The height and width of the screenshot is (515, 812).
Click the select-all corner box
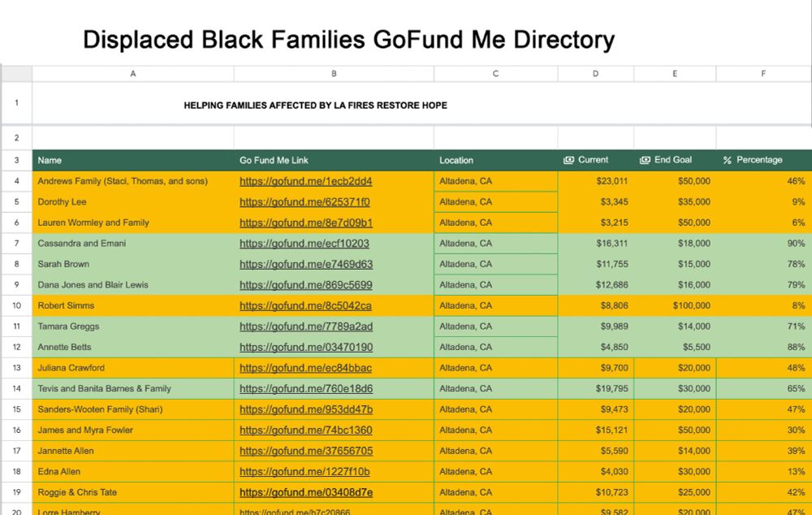click(16, 74)
